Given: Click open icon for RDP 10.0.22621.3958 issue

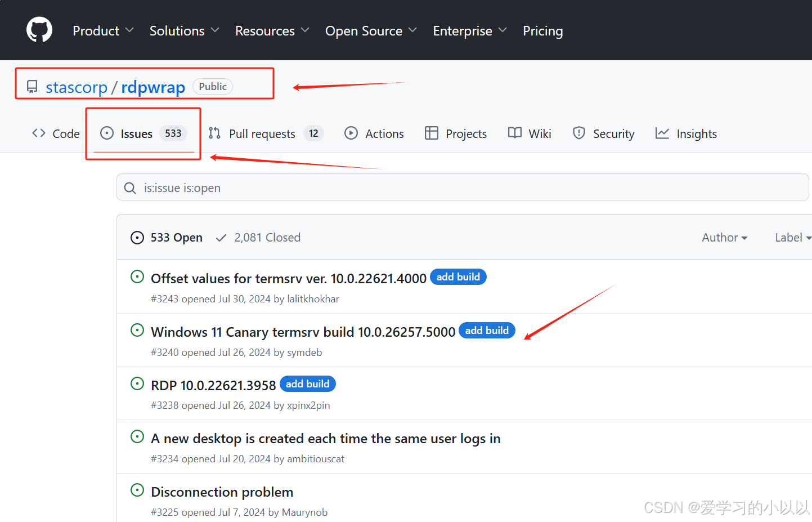Looking at the screenshot, I should tap(137, 383).
